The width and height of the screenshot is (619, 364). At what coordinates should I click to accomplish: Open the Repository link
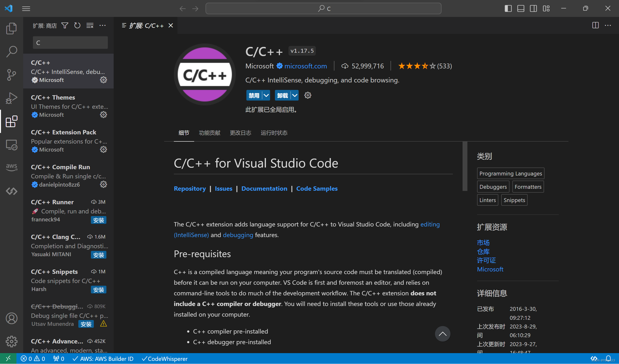(x=190, y=188)
